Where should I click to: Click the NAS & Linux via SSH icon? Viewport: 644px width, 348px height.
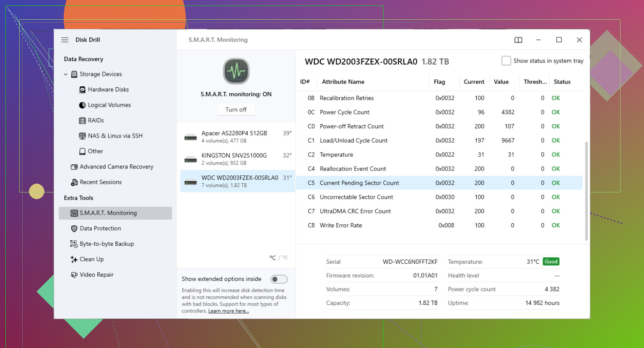(x=83, y=136)
